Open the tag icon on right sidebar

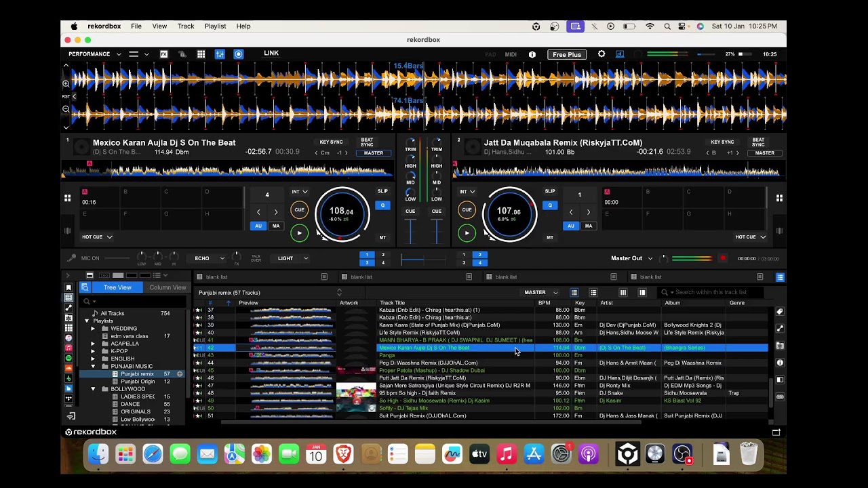tap(780, 312)
